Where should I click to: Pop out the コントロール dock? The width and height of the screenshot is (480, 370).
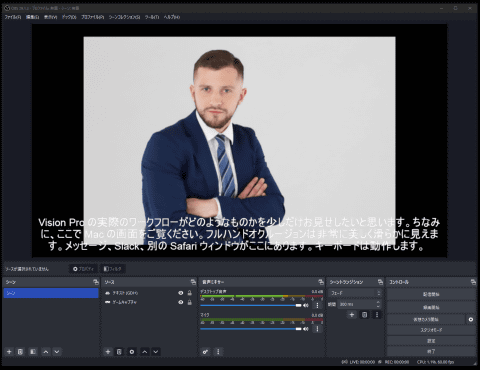coord(473,282)
